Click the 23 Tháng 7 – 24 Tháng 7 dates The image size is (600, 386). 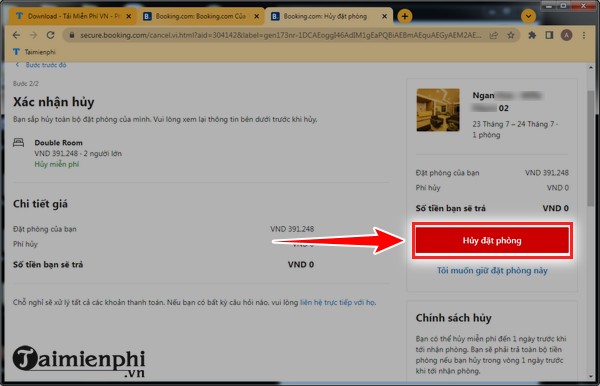[515, 124]
